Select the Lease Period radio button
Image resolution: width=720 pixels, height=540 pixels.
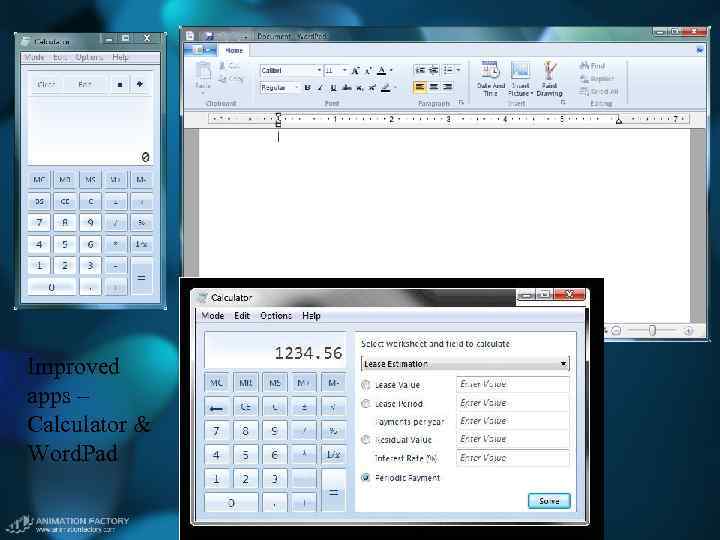coord(366,404)
